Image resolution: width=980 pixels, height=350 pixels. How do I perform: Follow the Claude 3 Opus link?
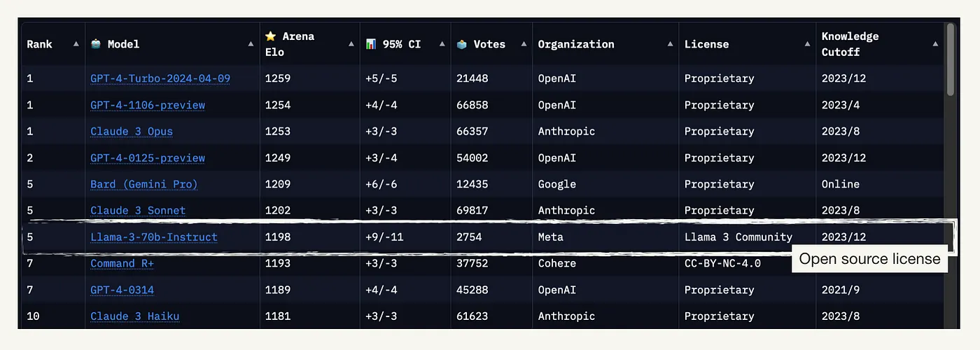coord(132,132)
